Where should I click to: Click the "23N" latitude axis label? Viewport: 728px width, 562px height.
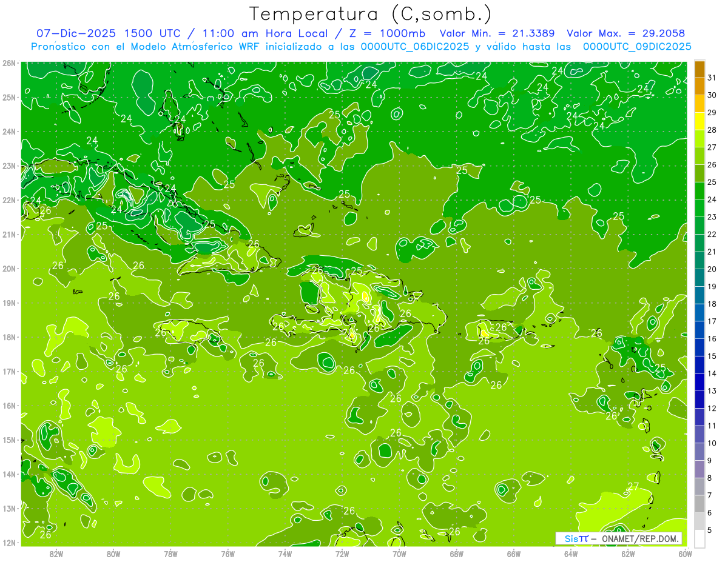coord(9,166)
